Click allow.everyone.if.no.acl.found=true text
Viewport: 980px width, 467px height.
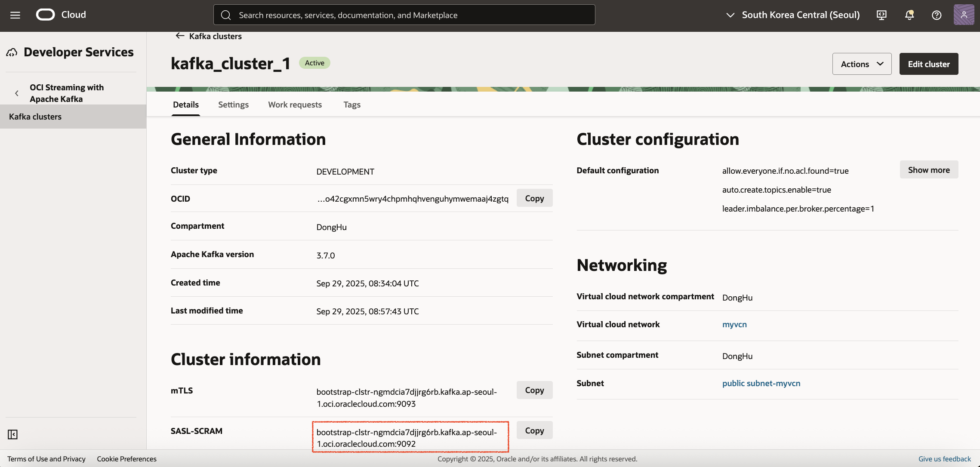[x=785, y=171]
